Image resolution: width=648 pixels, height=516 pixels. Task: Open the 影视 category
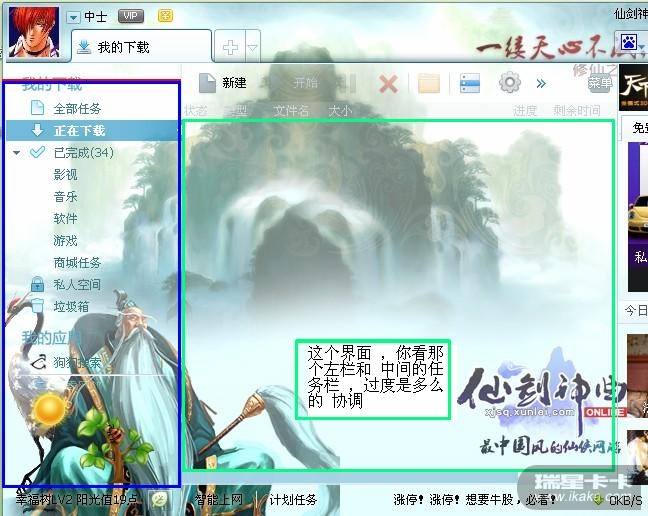[x=65, y=175]
